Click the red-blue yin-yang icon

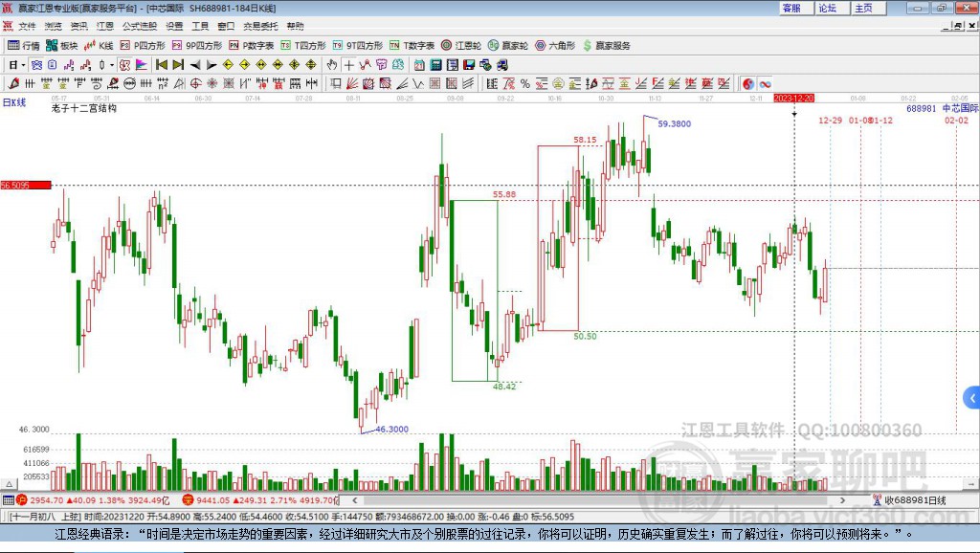tap(748, 83)
